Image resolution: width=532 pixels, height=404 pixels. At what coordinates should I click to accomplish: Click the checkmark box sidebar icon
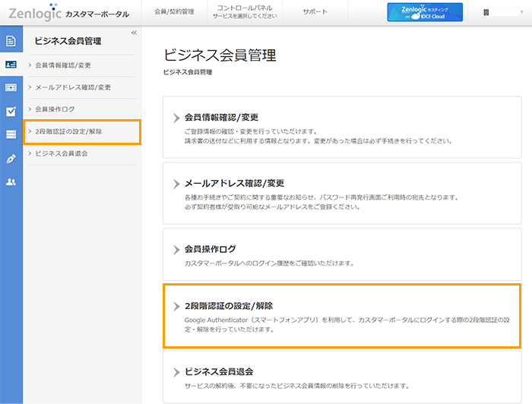(11, 112)
